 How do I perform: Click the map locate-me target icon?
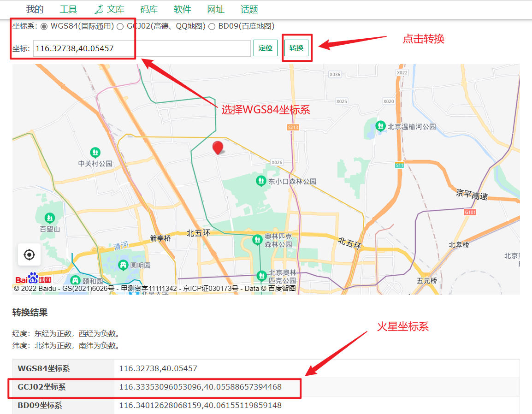coord(29,254)
